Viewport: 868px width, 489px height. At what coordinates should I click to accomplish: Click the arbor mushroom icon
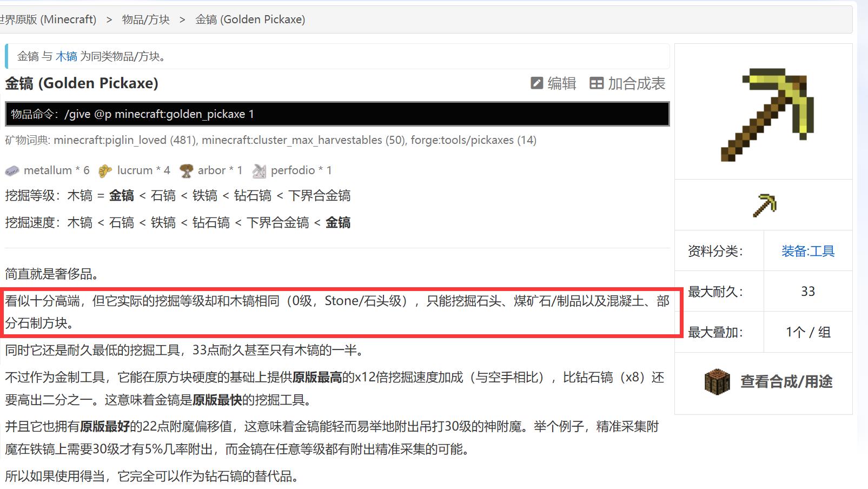(x=187, y=170)
